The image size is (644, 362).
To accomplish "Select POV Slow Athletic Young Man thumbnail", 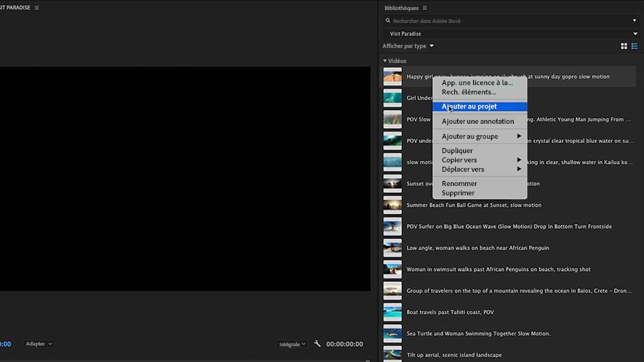I will point(392,119).
